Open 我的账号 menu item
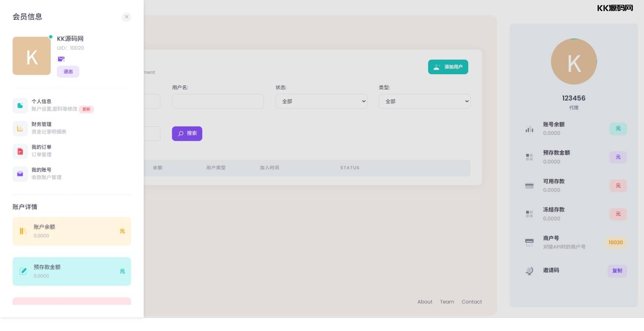 pyautogui.click(x=72, y=174)
